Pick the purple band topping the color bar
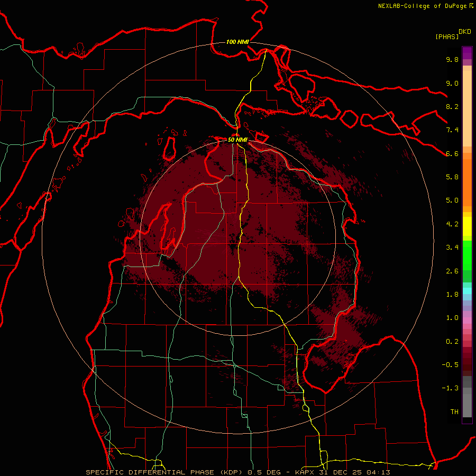Image resolution: width=476 pixels, height=476 pixels. tap(467, 53)
